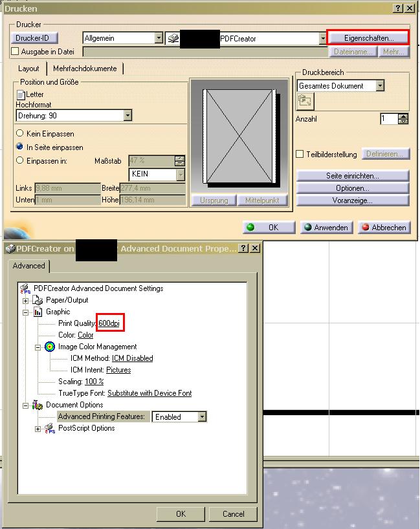Switch to the Layout tab
This screenshot has width=420, height=529.
pos(28,69)
